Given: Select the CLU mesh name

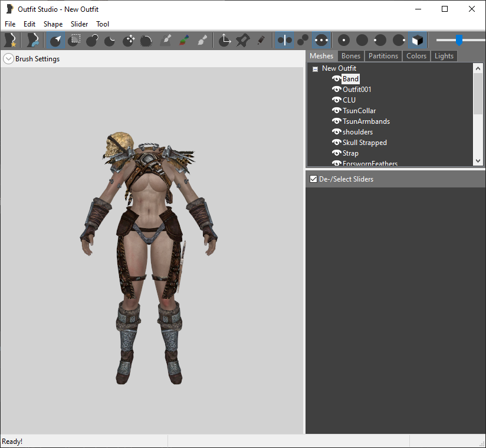Looking at the screenshot, I should pos(349,100).
